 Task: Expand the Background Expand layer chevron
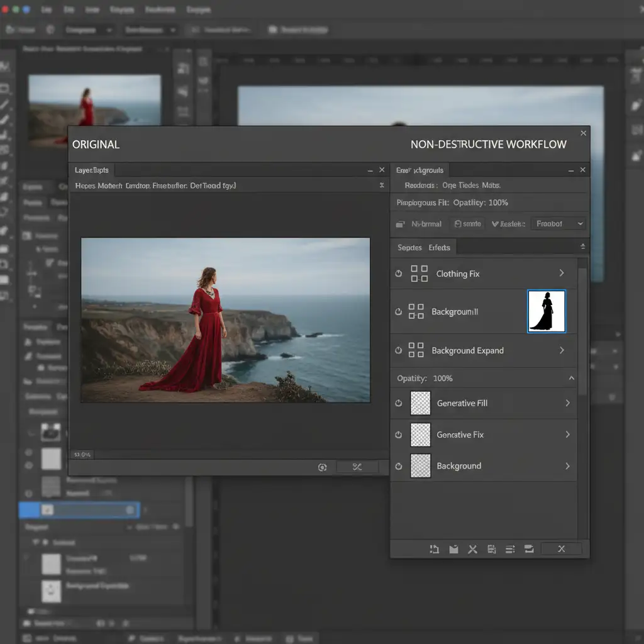[x=562, y=350]
